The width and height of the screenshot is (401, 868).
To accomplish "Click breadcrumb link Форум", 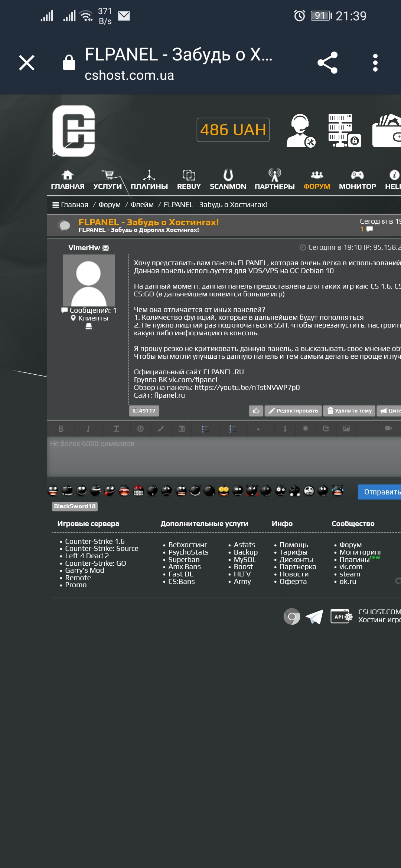I will [x=110, y=205].
